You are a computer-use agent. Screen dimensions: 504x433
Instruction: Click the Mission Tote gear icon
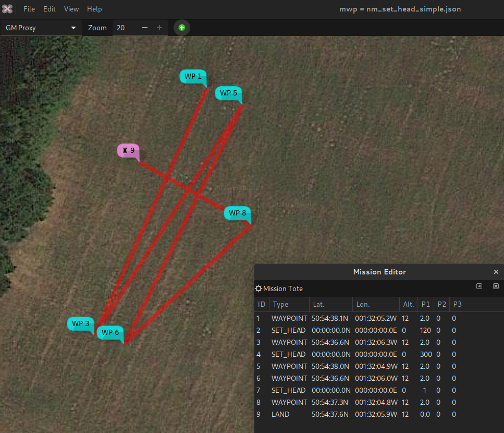click(259, 288)
